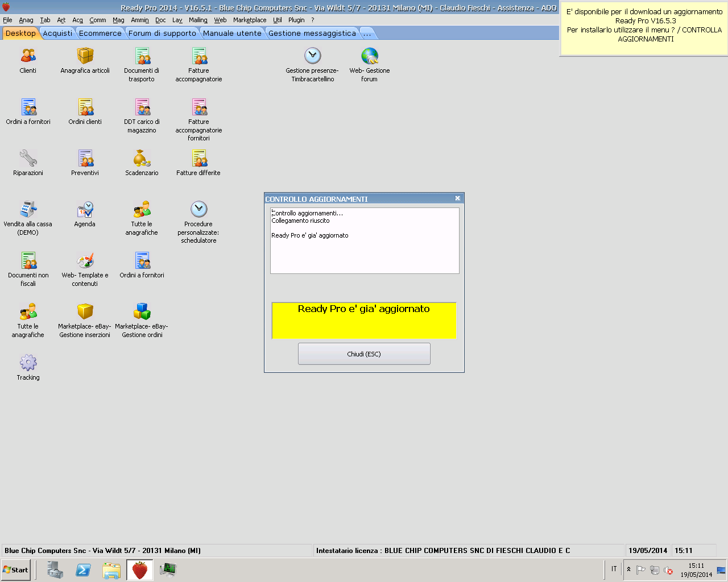Click the yellow update-available notification popup
728x582 pixels.
coord(644,28)
